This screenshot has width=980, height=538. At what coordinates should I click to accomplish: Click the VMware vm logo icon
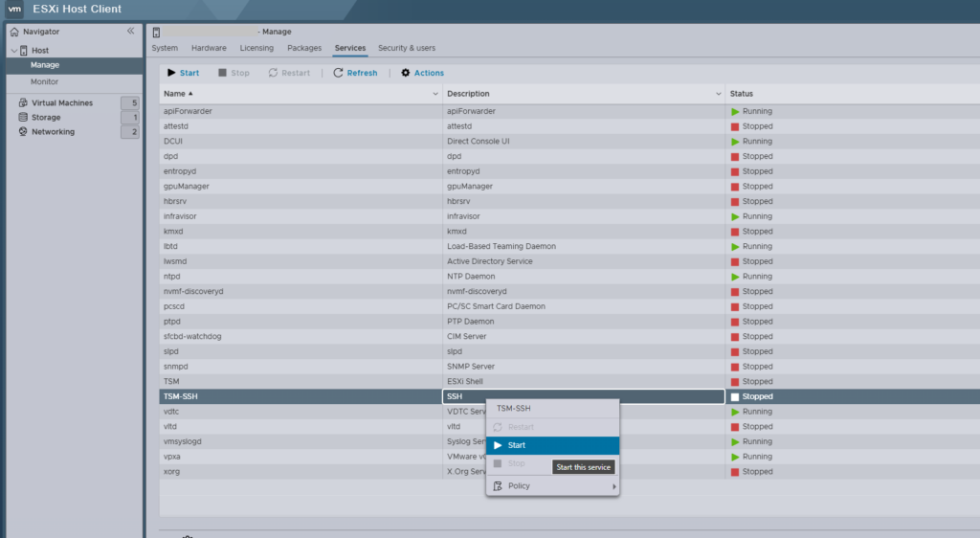13,9
